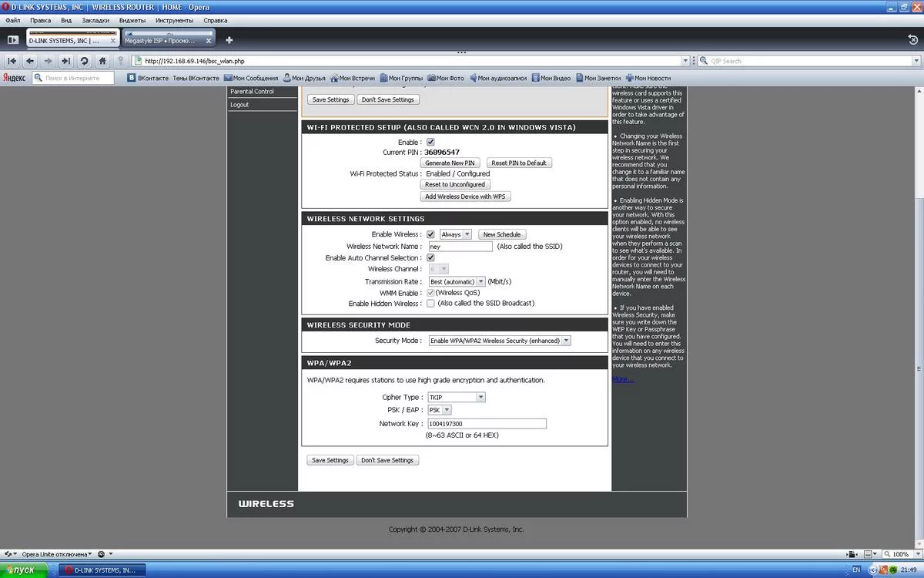Open Мои Встречи bookmark
The width and height of the screenshot is (924, 578).
(x=353, y=78)
